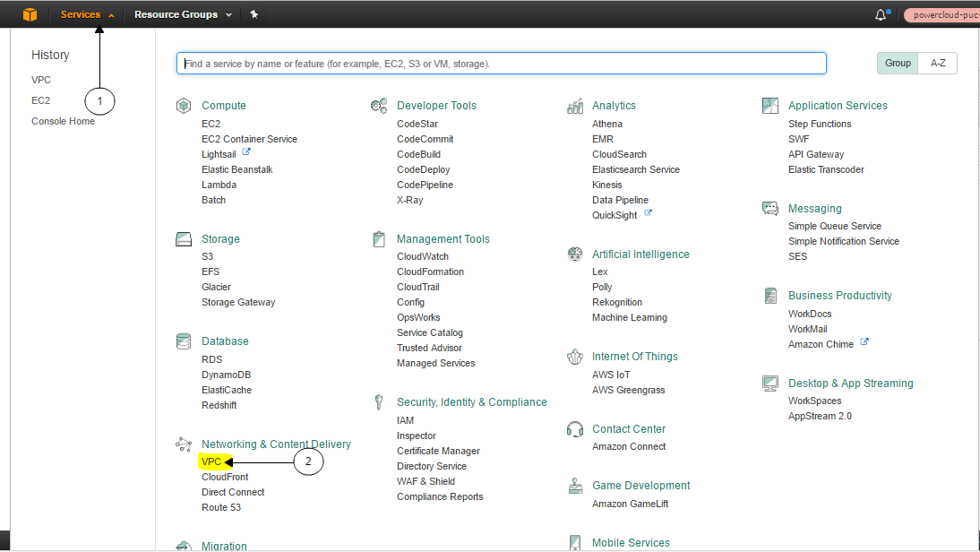Click the Game Development icon
The image size is (980, 552).
576,486
